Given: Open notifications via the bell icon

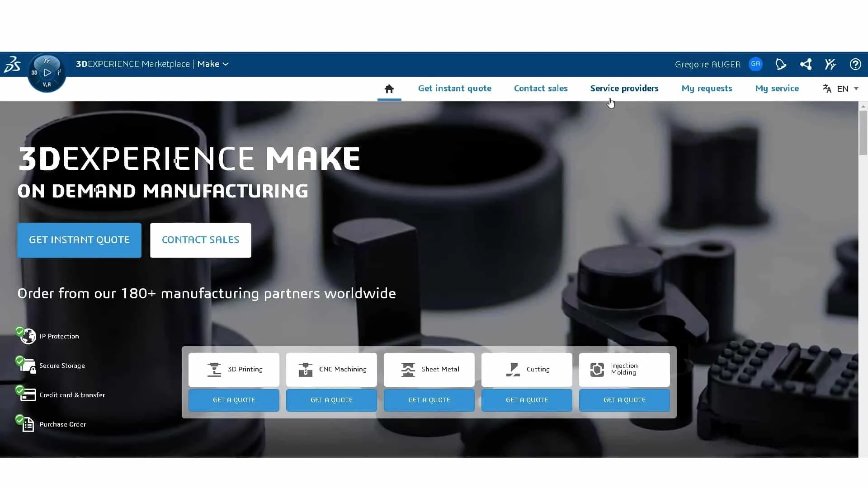Looking at the screenshot, I should (781, 64).
